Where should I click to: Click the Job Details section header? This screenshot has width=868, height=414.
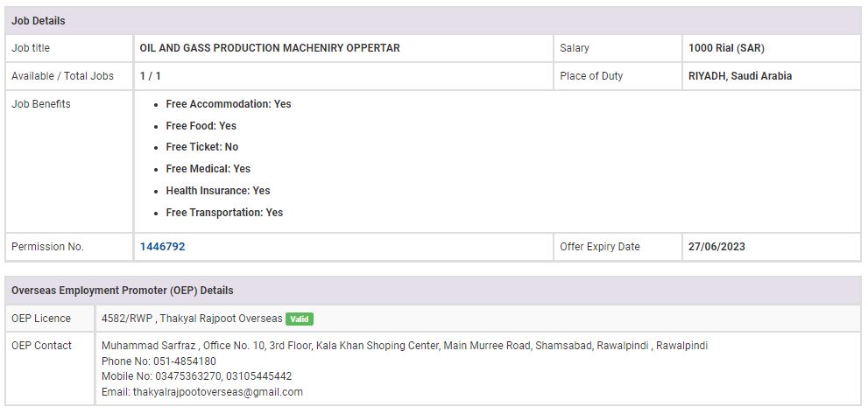point(39,21)
